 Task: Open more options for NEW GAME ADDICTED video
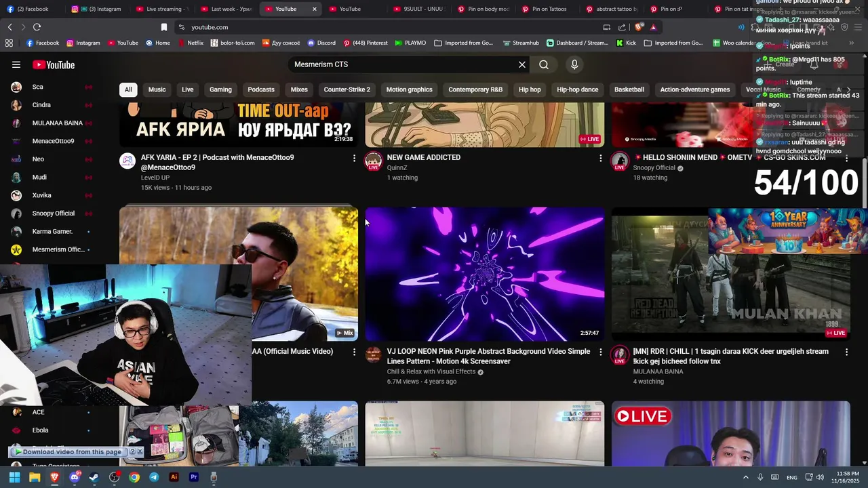click(600, 158)
